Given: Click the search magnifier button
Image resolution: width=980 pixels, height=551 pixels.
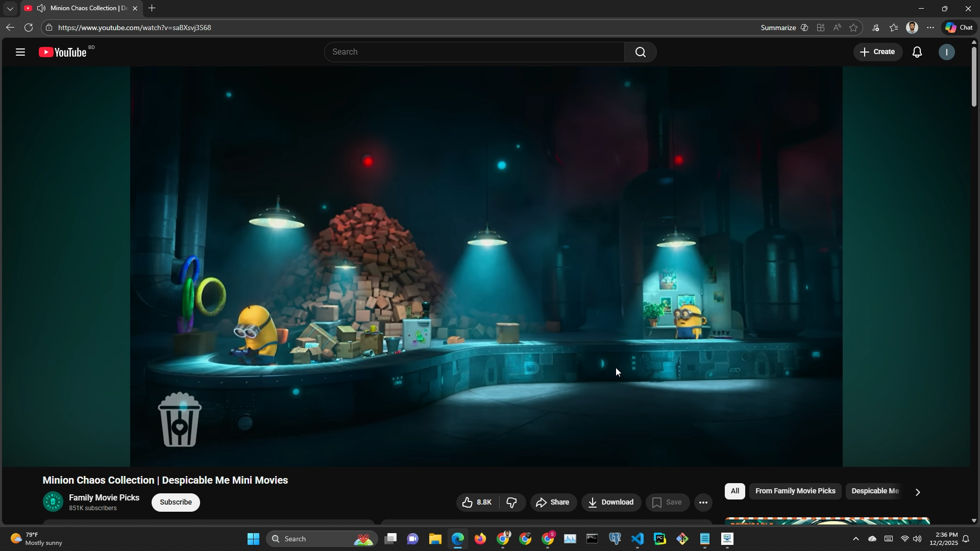Looking at the screenshot, I should pyautogui.click(x=640, y=52).
